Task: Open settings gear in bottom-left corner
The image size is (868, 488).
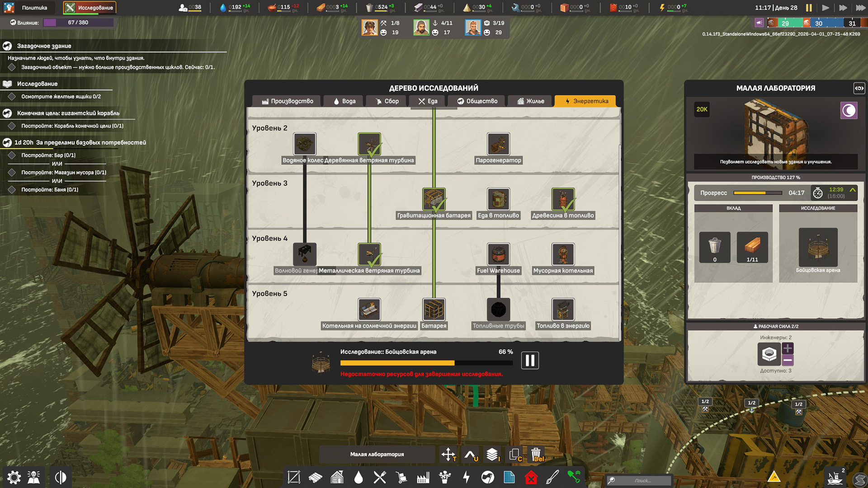Action: tap(14, 477)
